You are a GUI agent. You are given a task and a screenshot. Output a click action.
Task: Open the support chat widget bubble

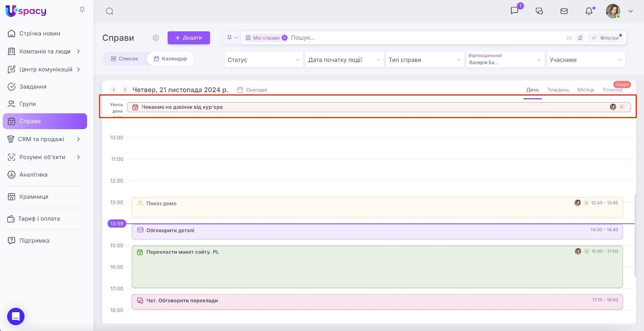coord(16,317)
